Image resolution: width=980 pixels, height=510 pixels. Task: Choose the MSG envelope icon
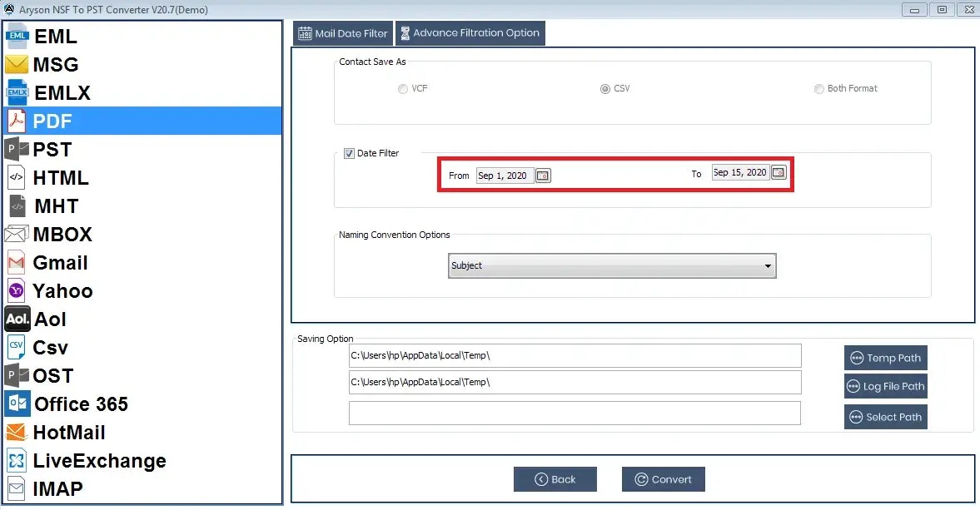click(17, 64)
